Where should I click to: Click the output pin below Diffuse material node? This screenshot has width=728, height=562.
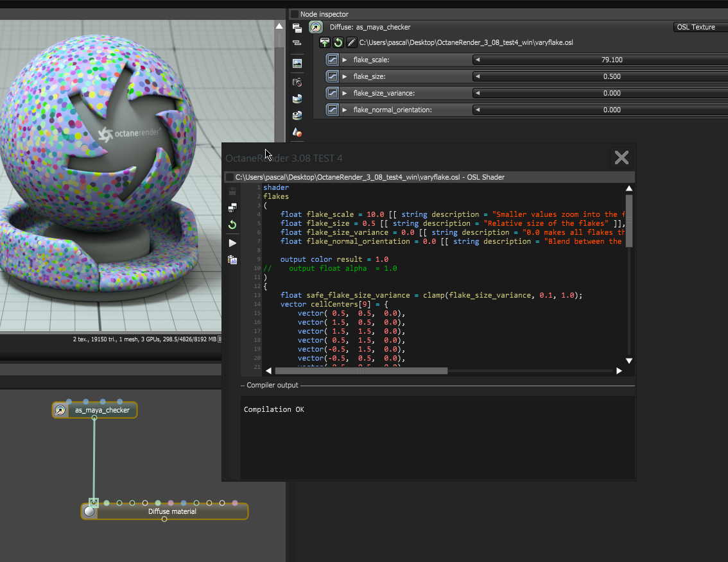[164, 519]
